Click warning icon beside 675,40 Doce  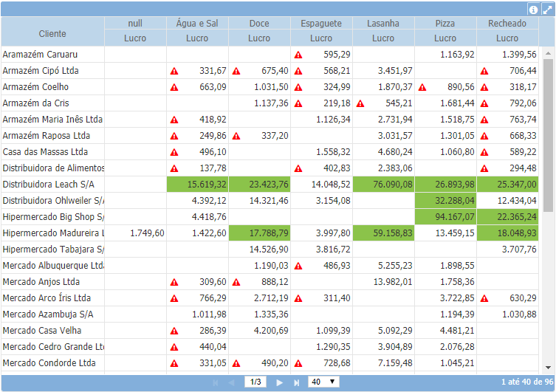click(236, 72)
